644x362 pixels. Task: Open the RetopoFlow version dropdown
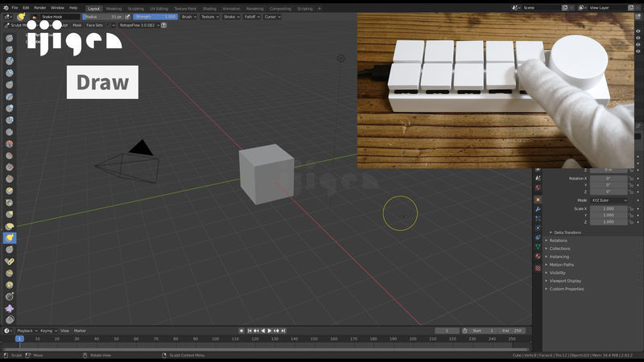[139, 25]
